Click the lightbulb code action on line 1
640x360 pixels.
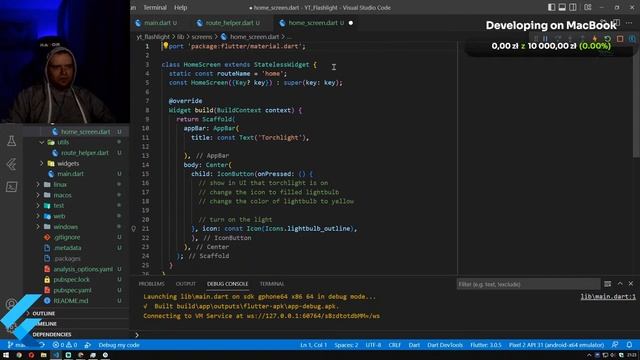[165, 46]
